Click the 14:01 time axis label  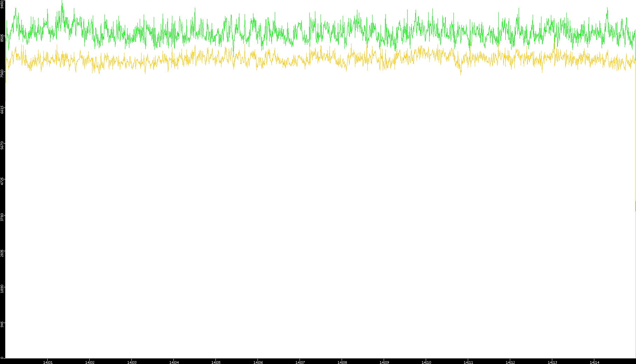(48, 362)
